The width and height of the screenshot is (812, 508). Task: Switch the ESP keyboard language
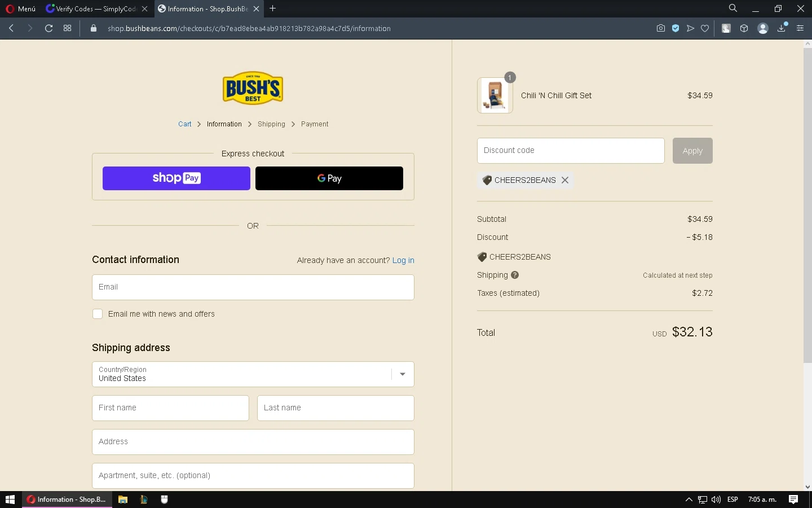click(x=733, y=500)
